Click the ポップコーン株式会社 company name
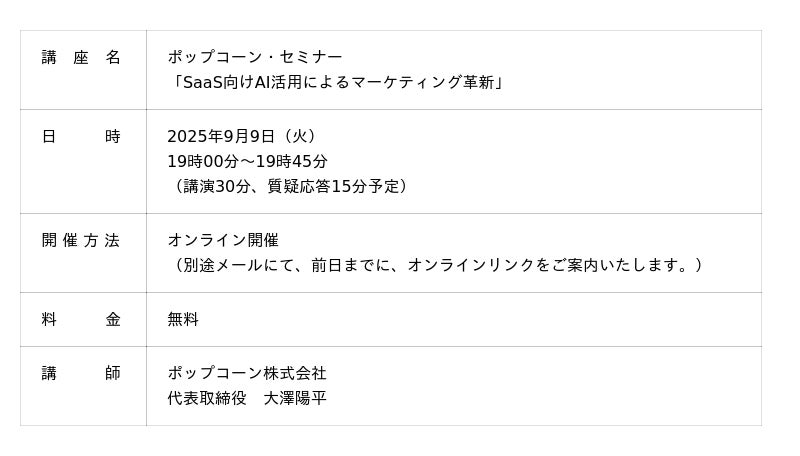 [x=246, y=374]
